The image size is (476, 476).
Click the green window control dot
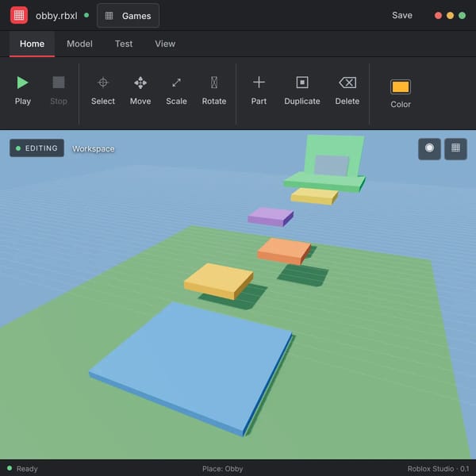point(462,16)
